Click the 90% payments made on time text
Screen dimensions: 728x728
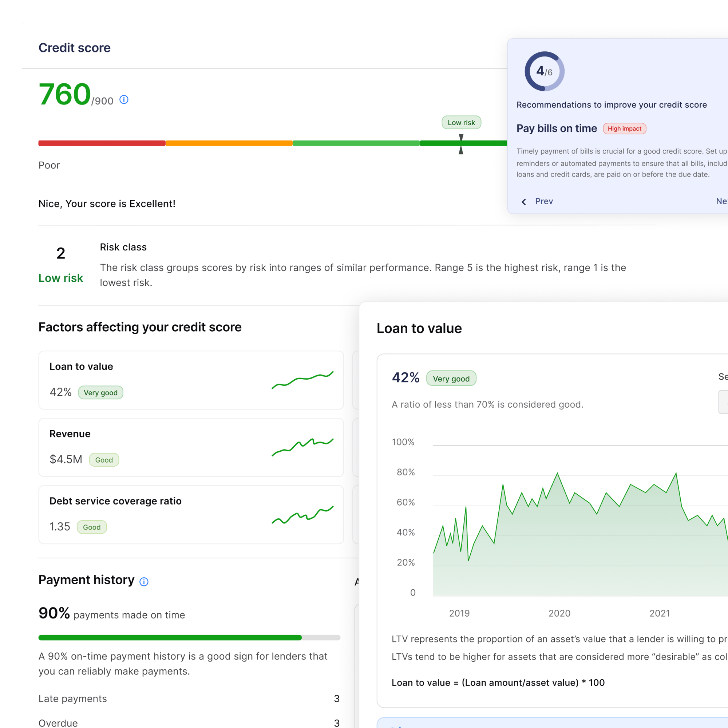[x=111, y=613]
